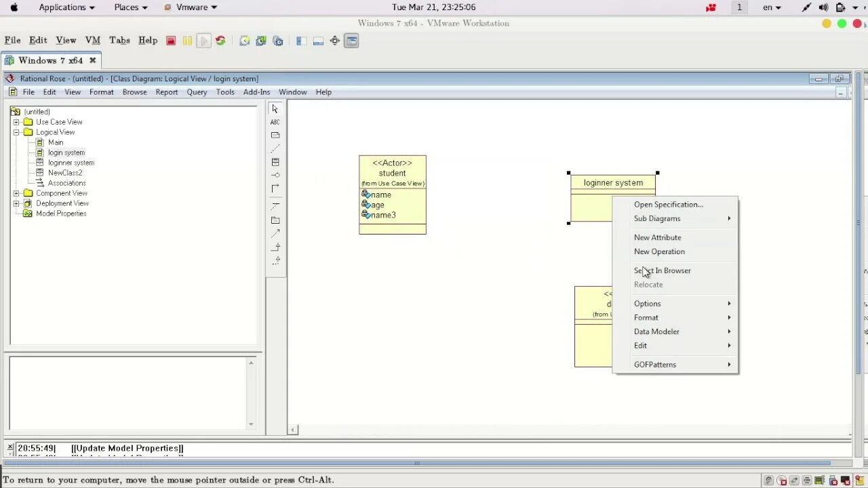Choose the Generalization tool
This screenshot has width=868, height=488.
pyautogui.click(x=275, y=247)
